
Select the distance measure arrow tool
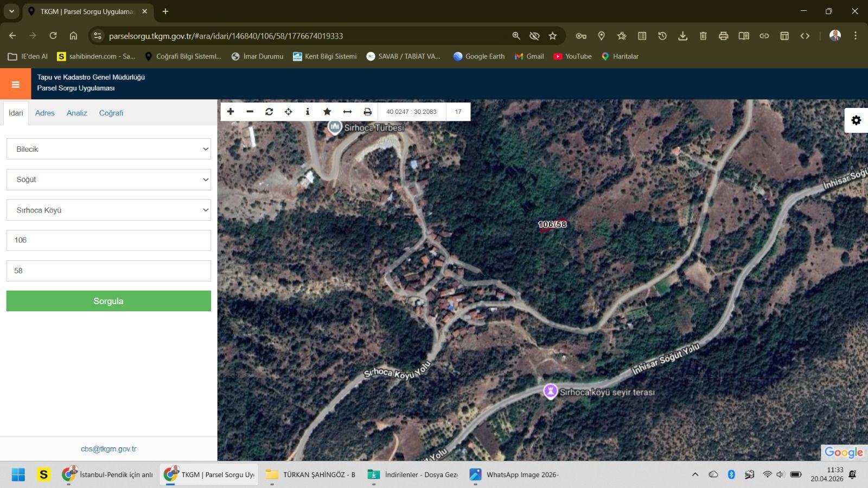[347, 112]
